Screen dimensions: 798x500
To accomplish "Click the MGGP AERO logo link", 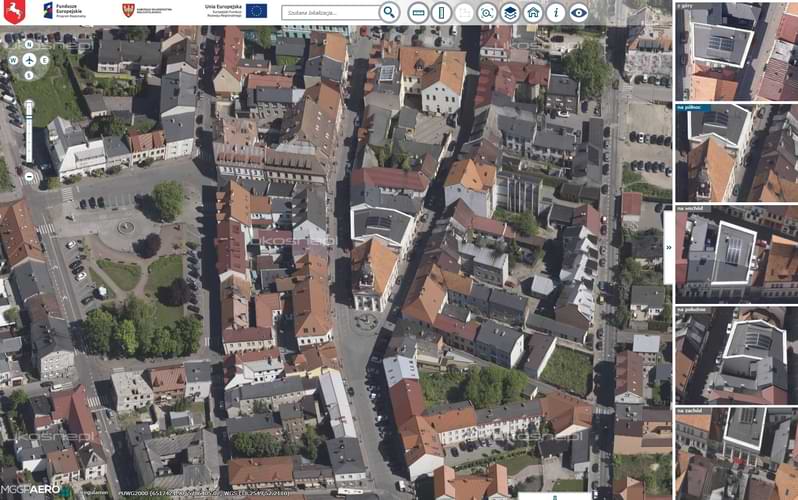I will pos(30,490).
